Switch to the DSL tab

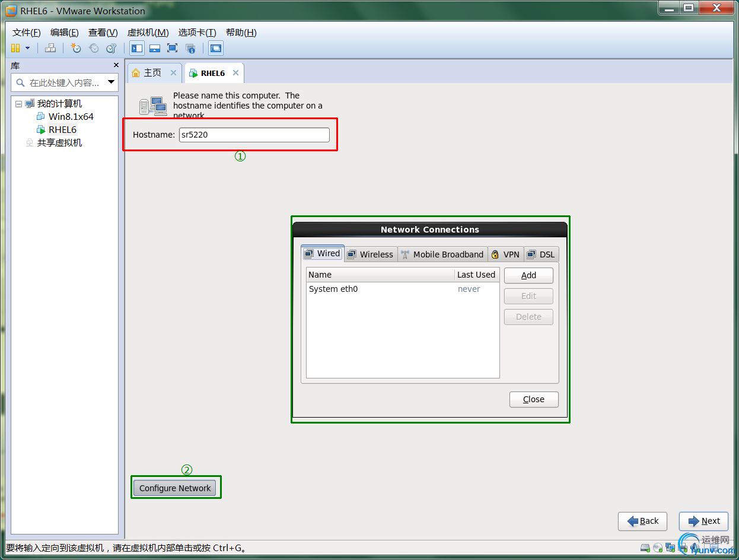(541, 254)
